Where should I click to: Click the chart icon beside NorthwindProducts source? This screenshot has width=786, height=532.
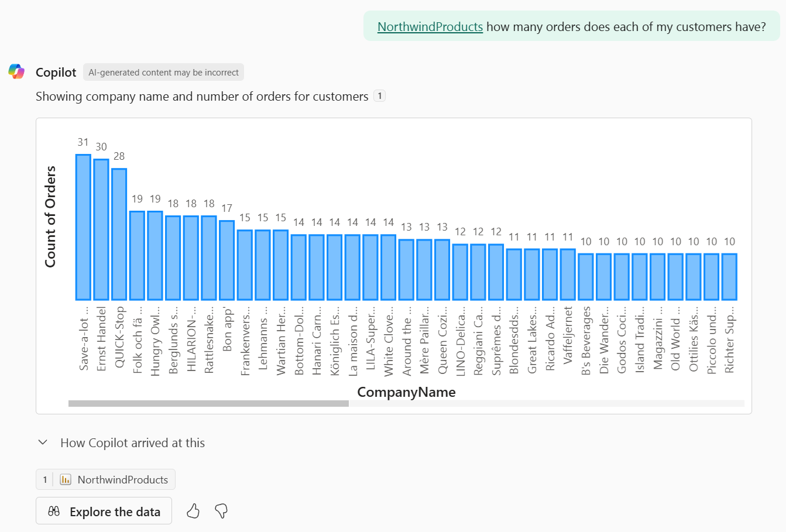coord(66,480)
